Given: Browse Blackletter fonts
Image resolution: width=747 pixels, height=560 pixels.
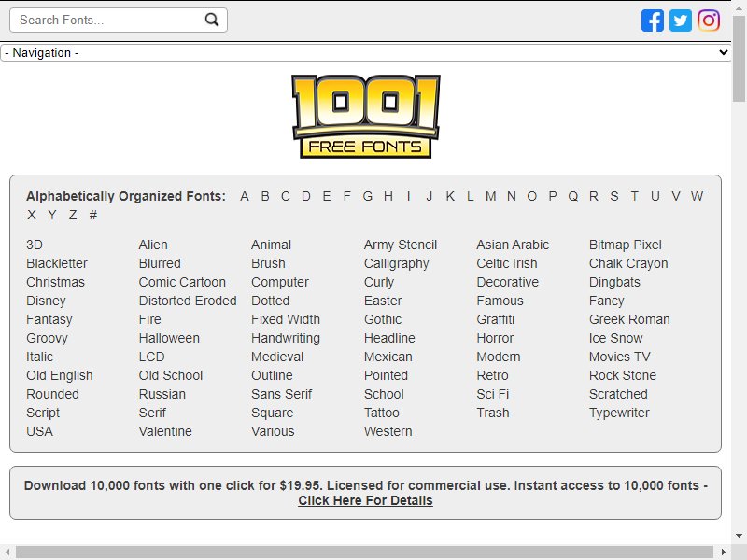Looking at the screenshot, I should [57, 263].
